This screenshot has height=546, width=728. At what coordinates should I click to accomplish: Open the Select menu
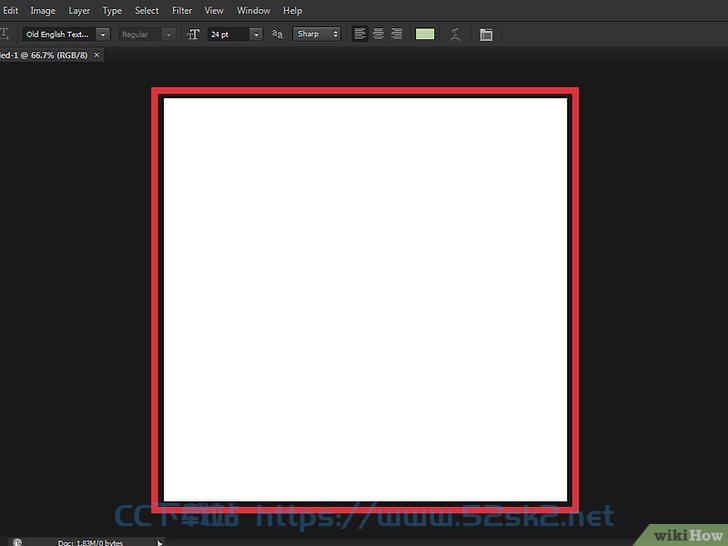(x=147, y=10)
